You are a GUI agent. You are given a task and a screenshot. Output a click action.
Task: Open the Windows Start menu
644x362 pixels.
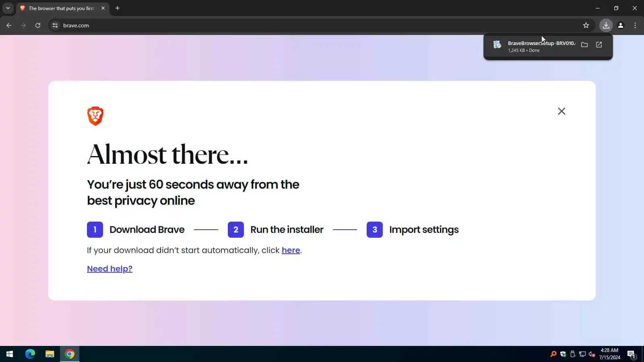click(10, 354)
